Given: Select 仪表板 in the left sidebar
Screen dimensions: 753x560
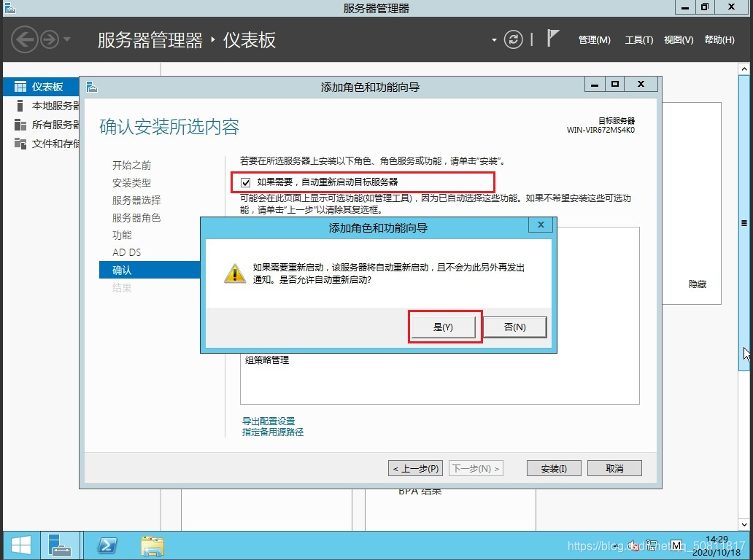Looking at the screenshot, I should 42,86.
